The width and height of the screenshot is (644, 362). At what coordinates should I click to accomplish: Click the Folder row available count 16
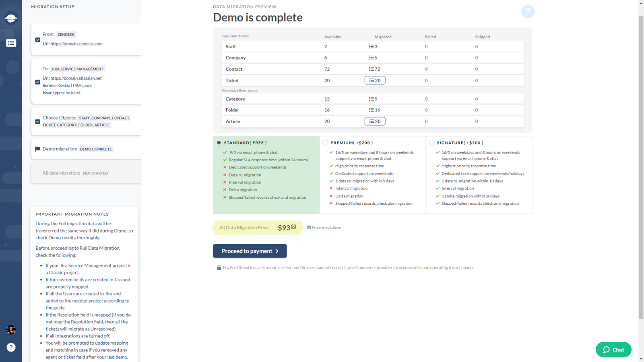(327, 110)
